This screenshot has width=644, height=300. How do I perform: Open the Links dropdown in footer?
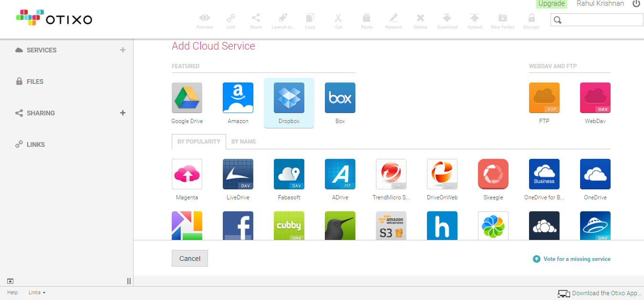click(x=37, y=292)
